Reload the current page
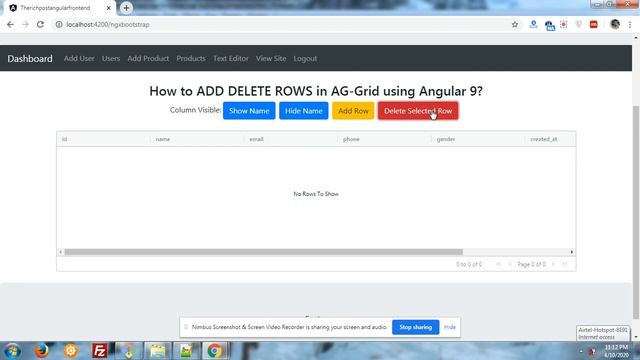 click(40, 24)
